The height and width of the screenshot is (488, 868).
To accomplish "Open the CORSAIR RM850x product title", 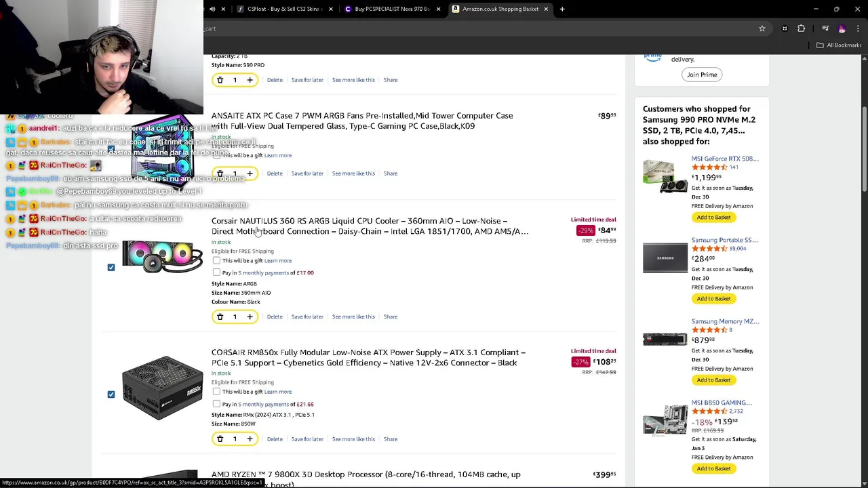I will (x=368, y=357).
